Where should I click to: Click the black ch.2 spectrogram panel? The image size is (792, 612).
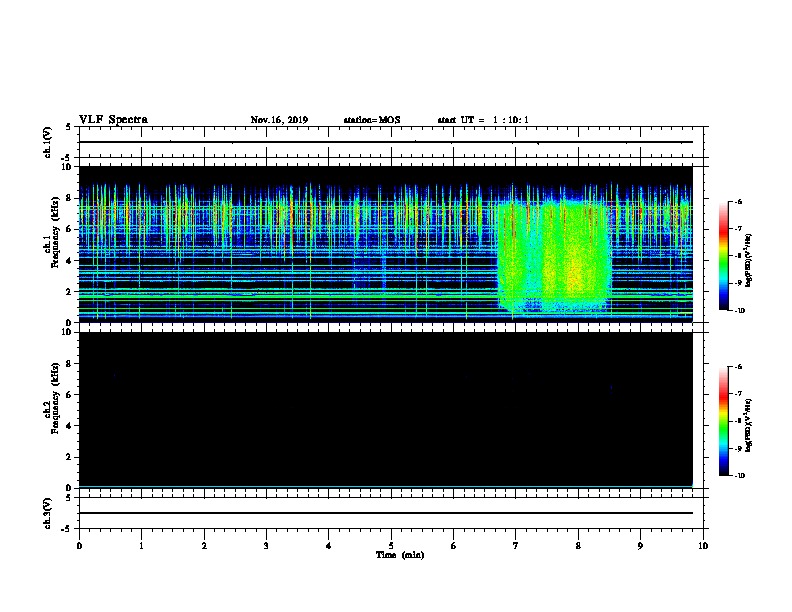(x=386, y=410)
